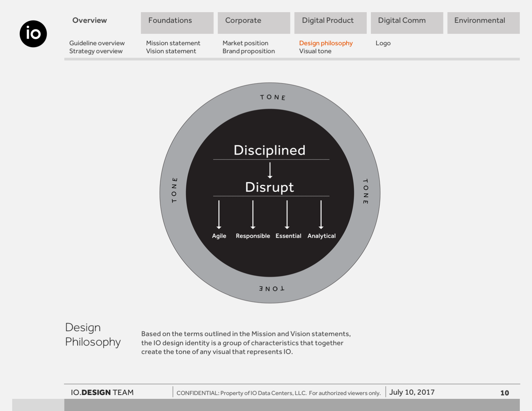Switch to the Environmental tab

click(483, 23)
